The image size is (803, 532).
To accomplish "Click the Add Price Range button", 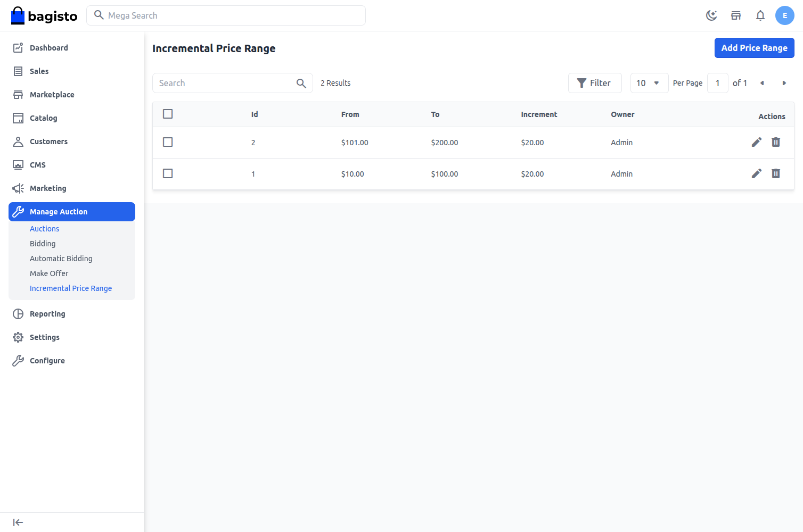I will point(754,48).
